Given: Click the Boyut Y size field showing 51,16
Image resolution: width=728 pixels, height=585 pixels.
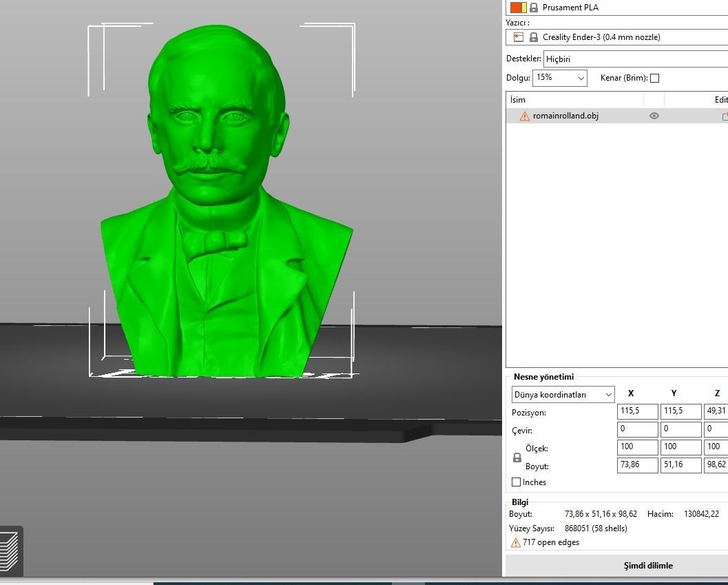Looking at the screenshot, I should pyautogui.click(x=680, y=465).
